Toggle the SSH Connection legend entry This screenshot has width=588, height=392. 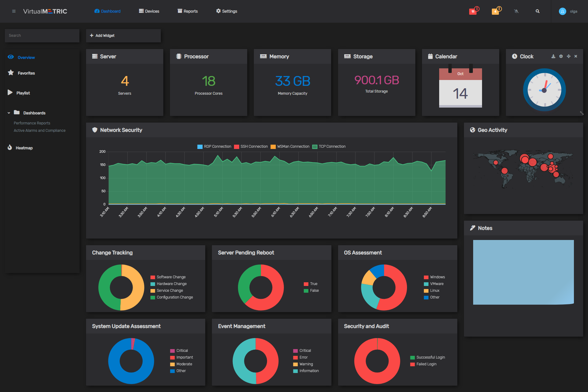point(251,147)
